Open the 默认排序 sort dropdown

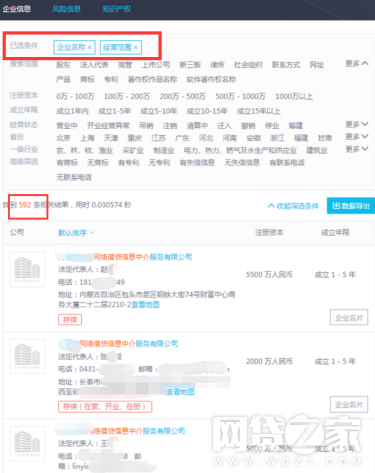pos(76,233)
